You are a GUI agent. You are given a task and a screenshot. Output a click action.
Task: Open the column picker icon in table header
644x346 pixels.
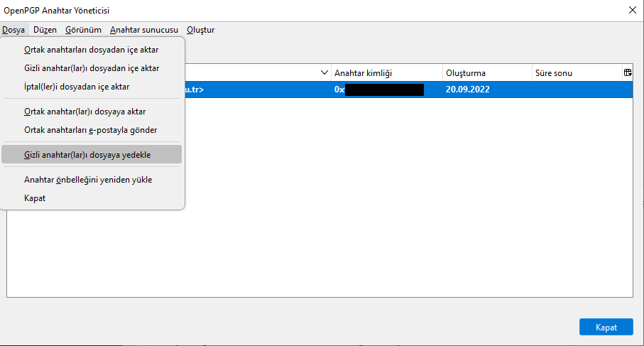[628, 72]
